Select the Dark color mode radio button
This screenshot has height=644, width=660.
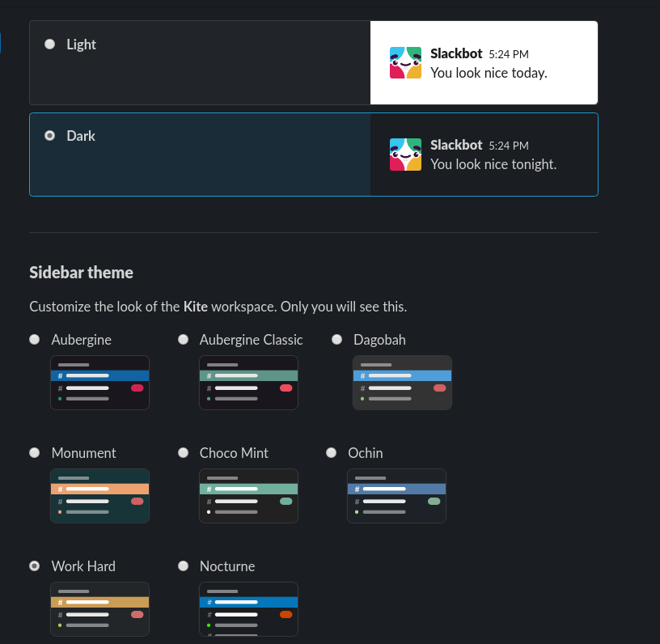49,136
